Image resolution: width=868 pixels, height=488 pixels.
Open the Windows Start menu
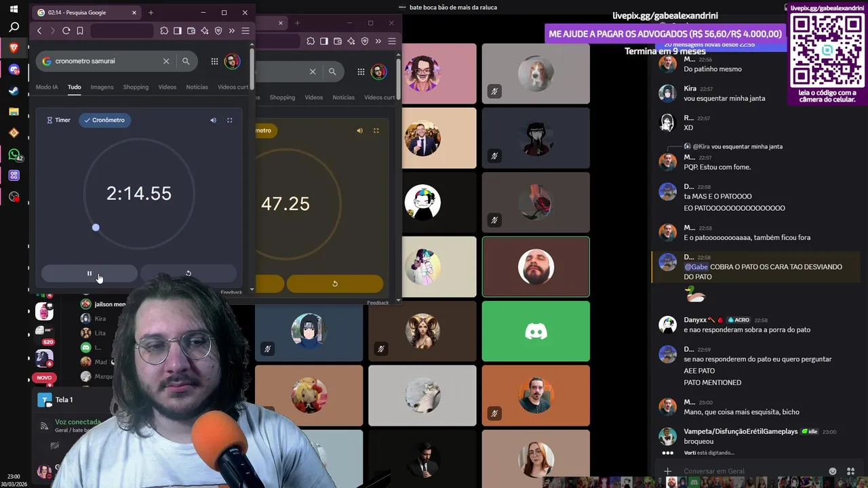(x=14, y=9)
